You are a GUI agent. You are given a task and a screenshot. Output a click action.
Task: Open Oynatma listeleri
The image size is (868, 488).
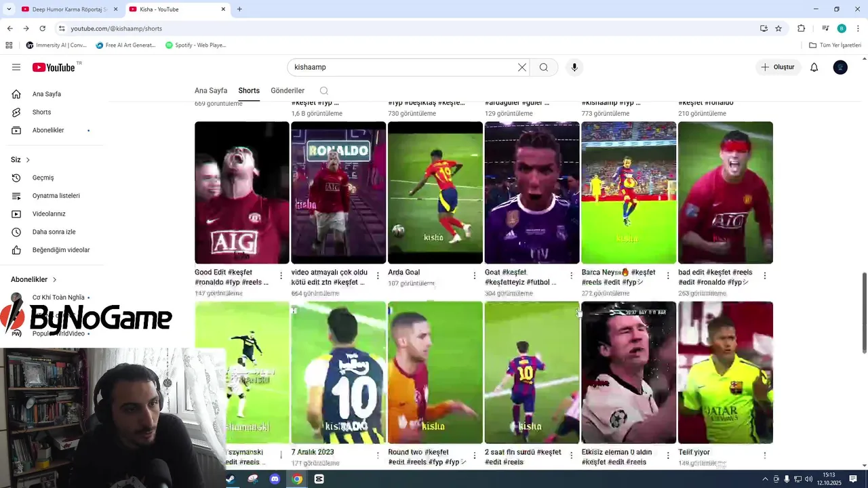tap(58, 196)
